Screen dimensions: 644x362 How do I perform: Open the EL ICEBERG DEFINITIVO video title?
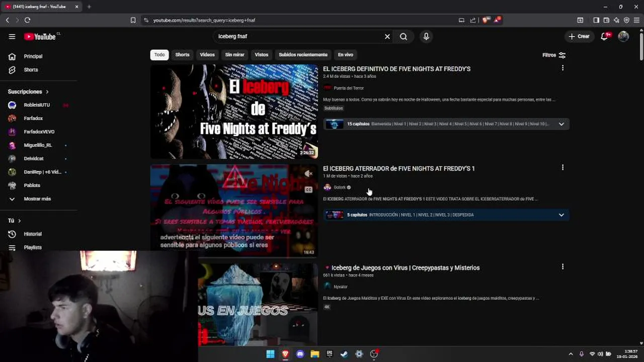click(396, 69)
